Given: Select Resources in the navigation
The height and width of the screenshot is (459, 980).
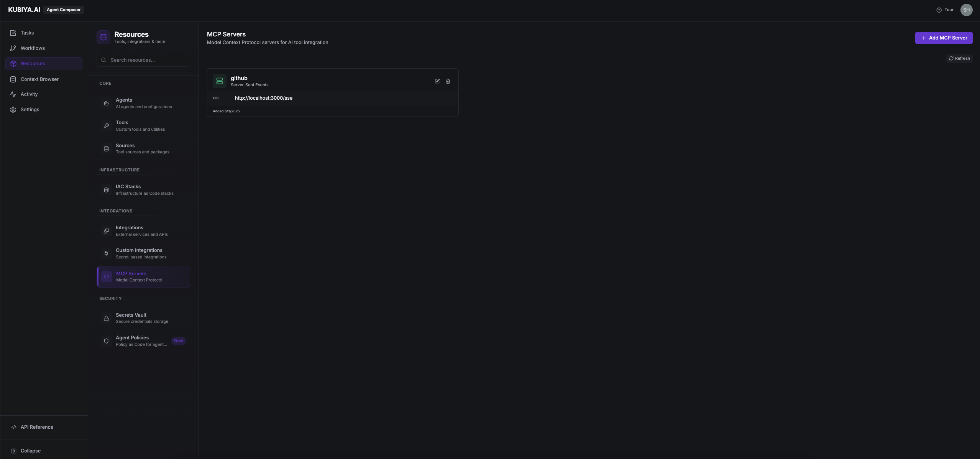Looking at the screenshot, I should tap(44, 64).
